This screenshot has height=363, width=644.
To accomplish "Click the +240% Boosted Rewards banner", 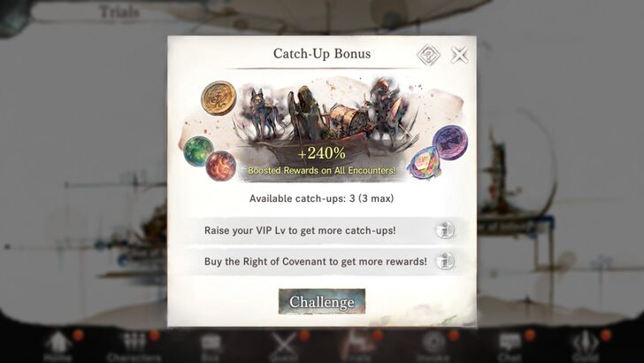I will pyautogui.click(x=322, y=160).
